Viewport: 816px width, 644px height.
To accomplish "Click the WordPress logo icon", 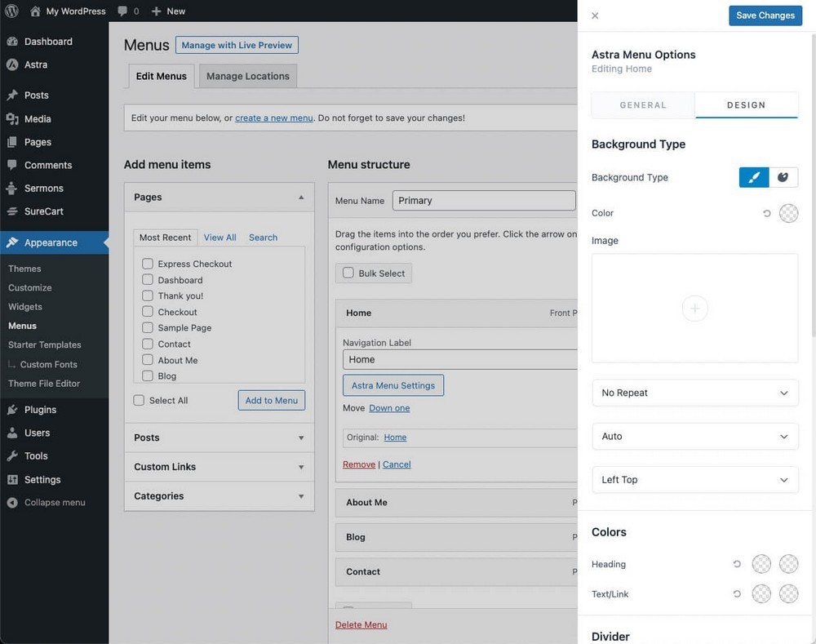I will (x=11, y=11).
